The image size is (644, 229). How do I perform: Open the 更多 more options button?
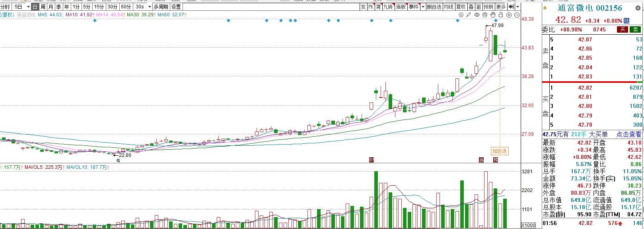[501, 7]
